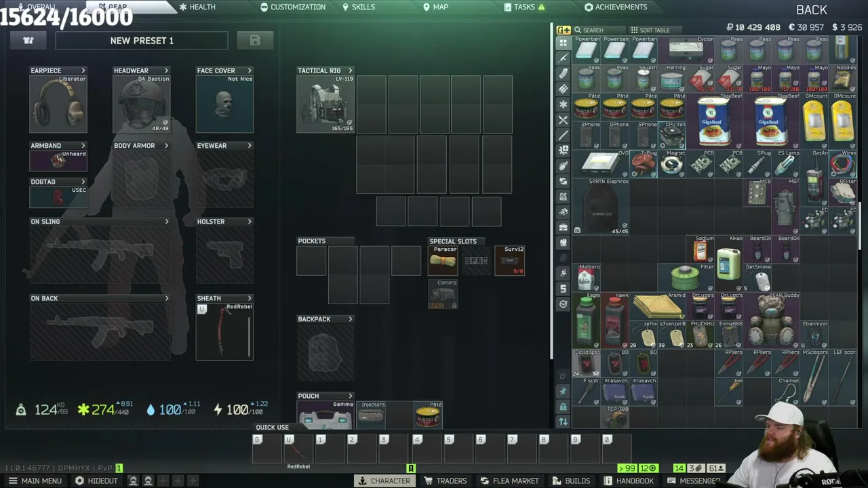Select the MScissors item in stash
The width and height of the screenshot is (868, 488).
pos(814,378)
